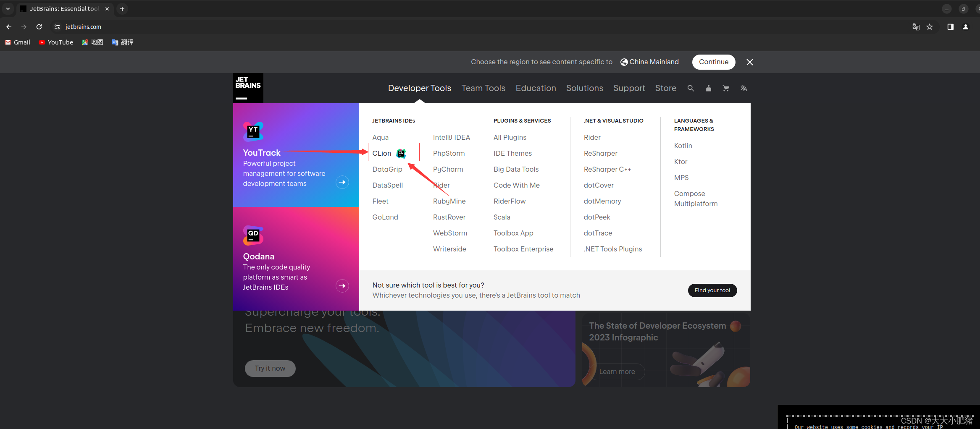Open the Compose Multiplatform link
The image size is (980, 429).
click(696, 199)
